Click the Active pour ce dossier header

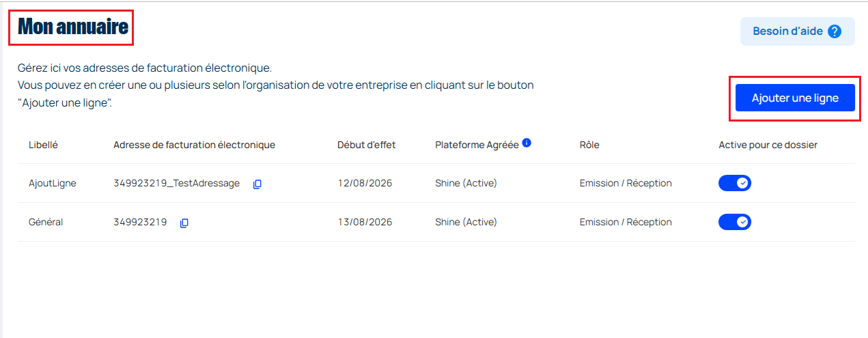point(768,145)
